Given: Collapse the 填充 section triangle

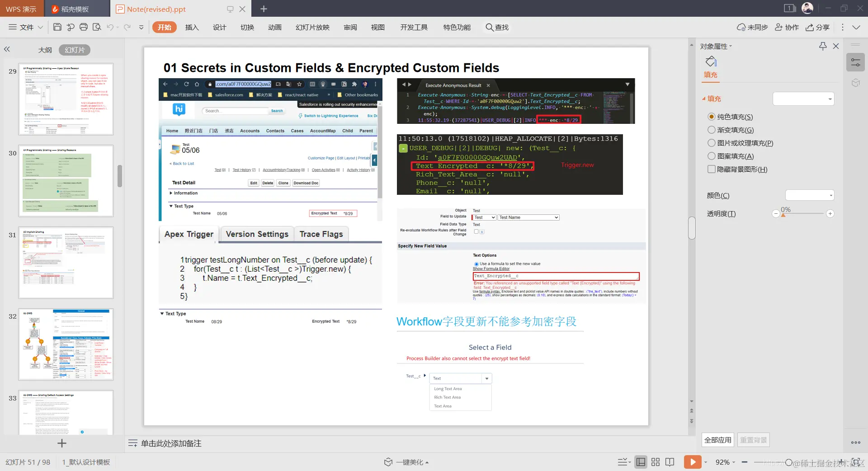Looking at the screenshot, I should [x=704, y=99].
